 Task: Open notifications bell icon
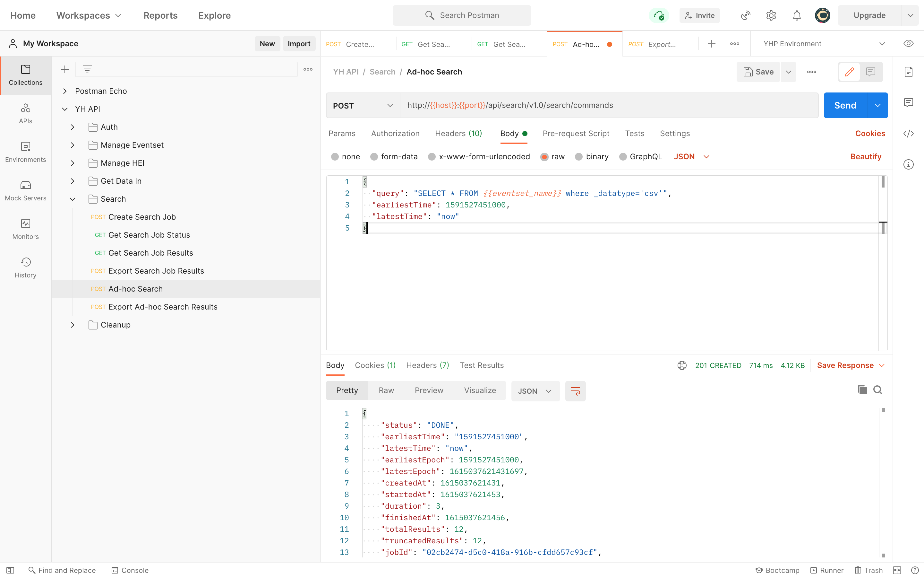coord(797,15)
